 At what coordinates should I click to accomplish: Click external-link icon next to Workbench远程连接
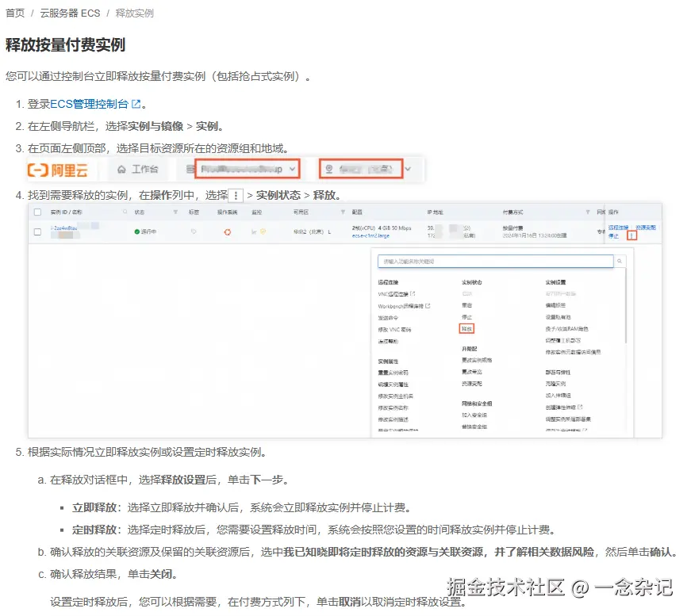point(428,305)
